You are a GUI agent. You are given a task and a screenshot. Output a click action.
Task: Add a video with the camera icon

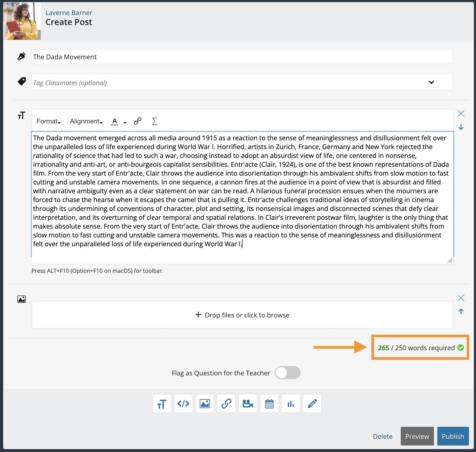[248, 403]
